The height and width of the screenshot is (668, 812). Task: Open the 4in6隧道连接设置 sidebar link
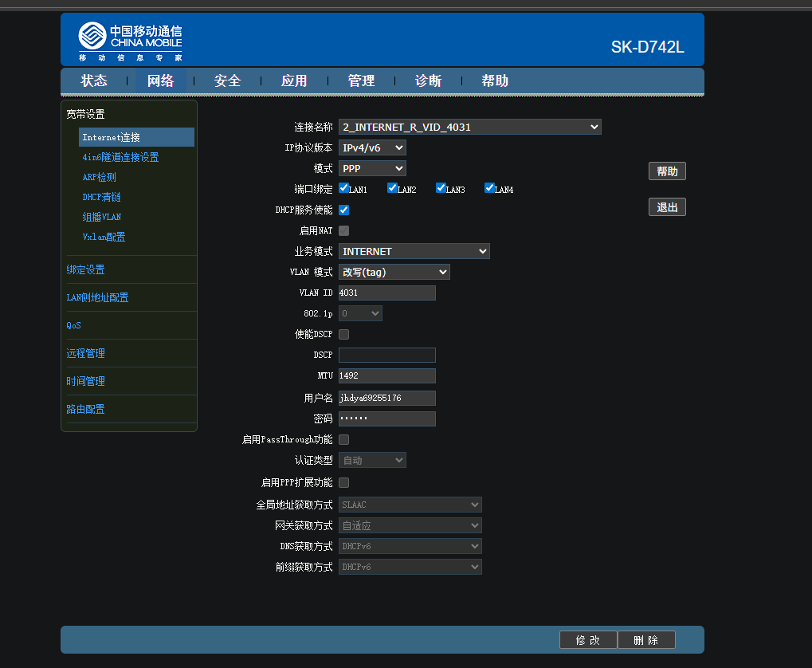click(120, 157)
